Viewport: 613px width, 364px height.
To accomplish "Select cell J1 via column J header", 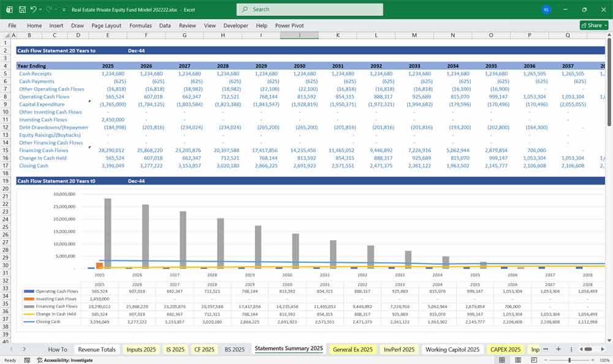I will click(299, 35).
